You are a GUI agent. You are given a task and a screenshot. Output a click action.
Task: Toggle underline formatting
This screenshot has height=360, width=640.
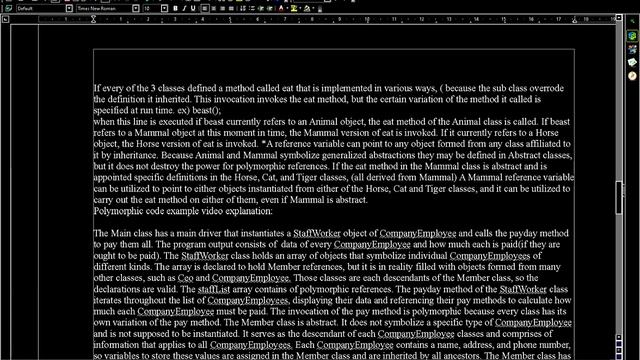[x=193, y=8]
